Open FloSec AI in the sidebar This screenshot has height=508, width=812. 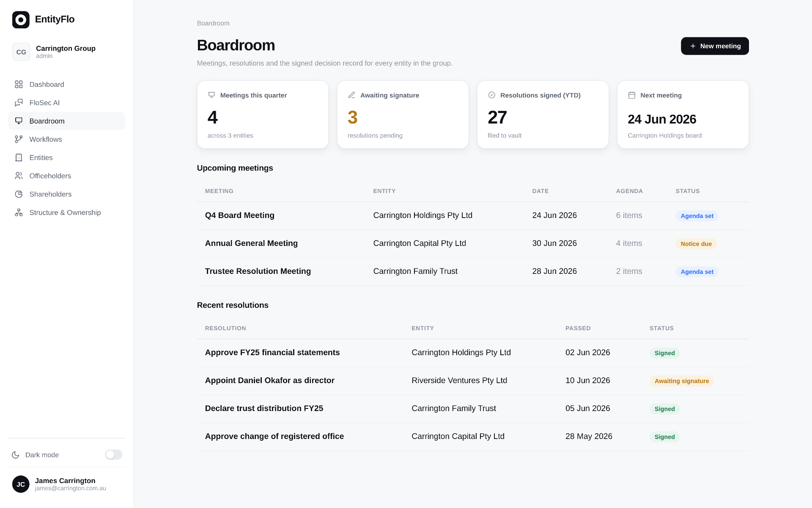pyautogui.click(x=66, y=102)
